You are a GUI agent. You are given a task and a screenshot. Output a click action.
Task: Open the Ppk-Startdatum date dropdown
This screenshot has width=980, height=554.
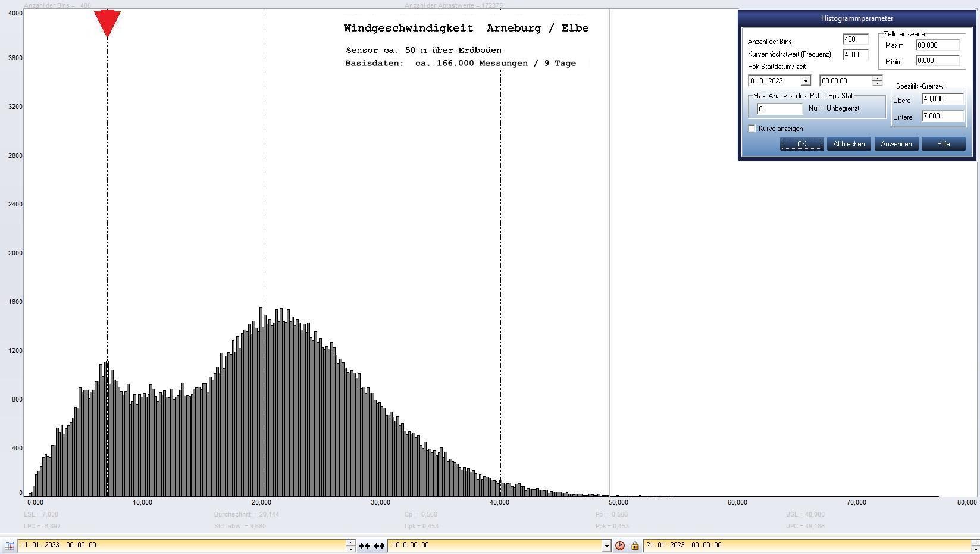click(806, 81)
